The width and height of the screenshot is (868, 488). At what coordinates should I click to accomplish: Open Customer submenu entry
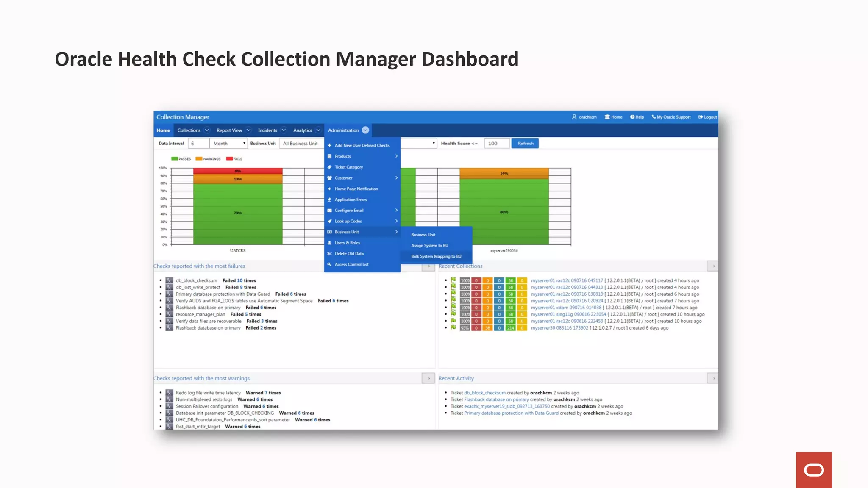pos(362,178)
